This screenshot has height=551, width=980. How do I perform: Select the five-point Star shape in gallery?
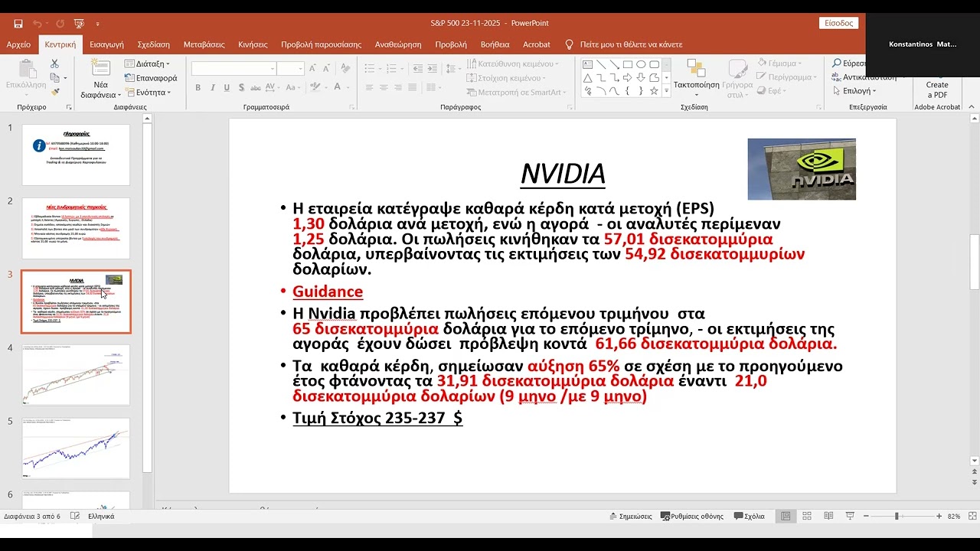[655, 90]
